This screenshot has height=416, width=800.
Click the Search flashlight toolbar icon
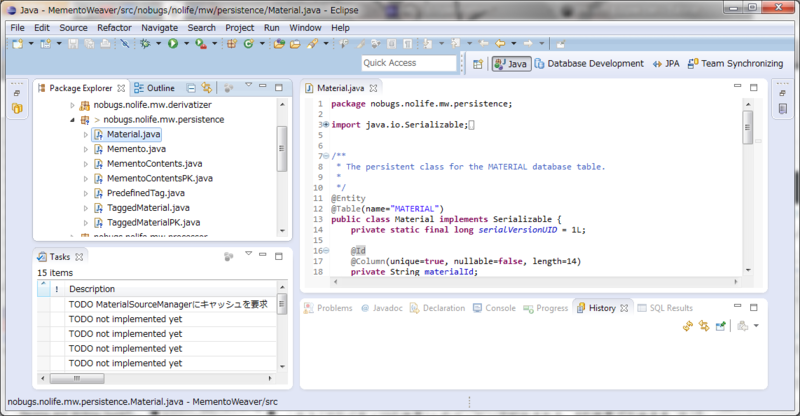[312, 44]
